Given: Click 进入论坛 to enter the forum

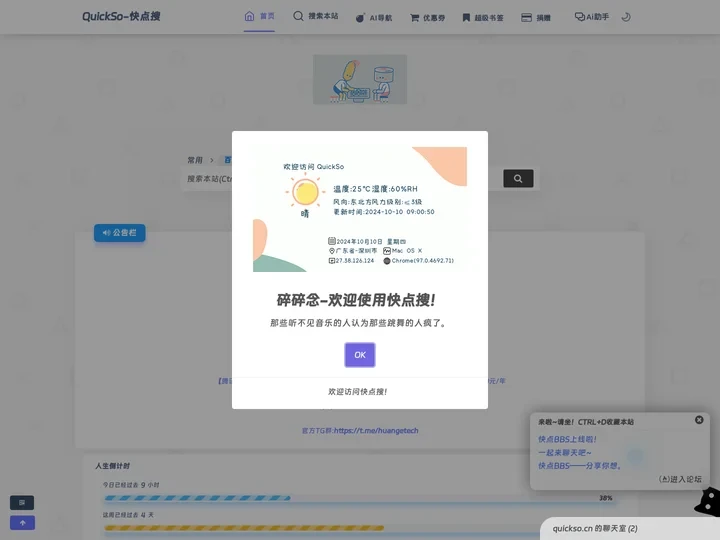Looking at the screenshot, I should 680,479.
